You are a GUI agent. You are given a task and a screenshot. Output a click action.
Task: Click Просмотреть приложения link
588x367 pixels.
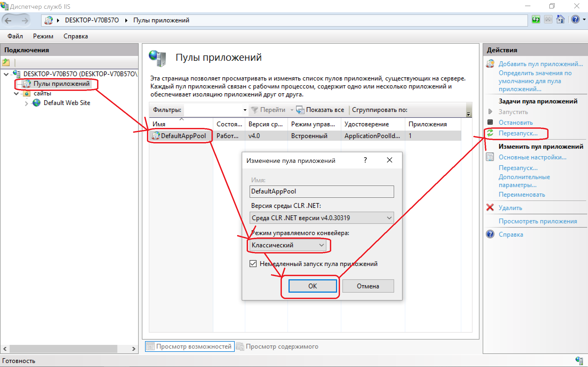538,221
